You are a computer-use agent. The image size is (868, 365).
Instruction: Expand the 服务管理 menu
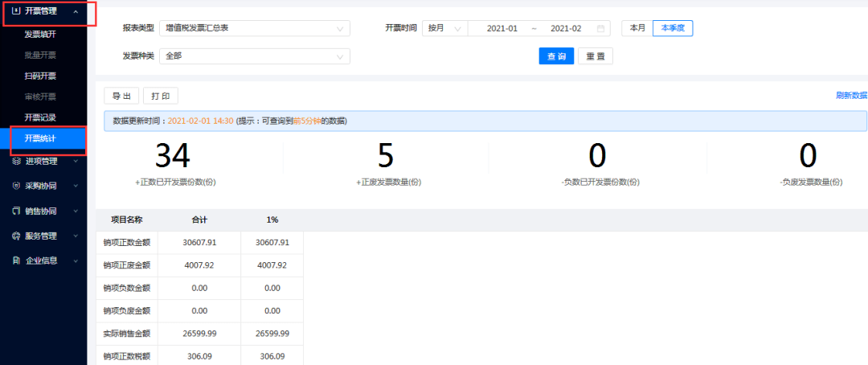point(76,236)
